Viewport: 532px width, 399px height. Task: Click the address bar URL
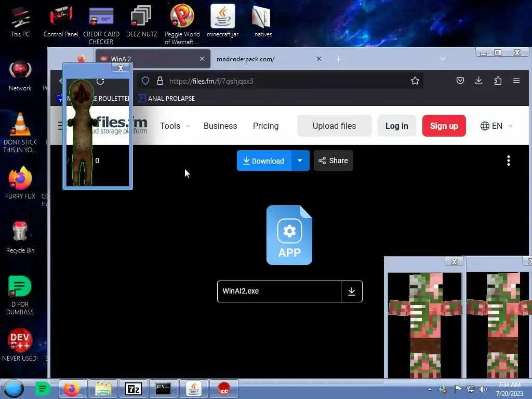tap(211, 81)
